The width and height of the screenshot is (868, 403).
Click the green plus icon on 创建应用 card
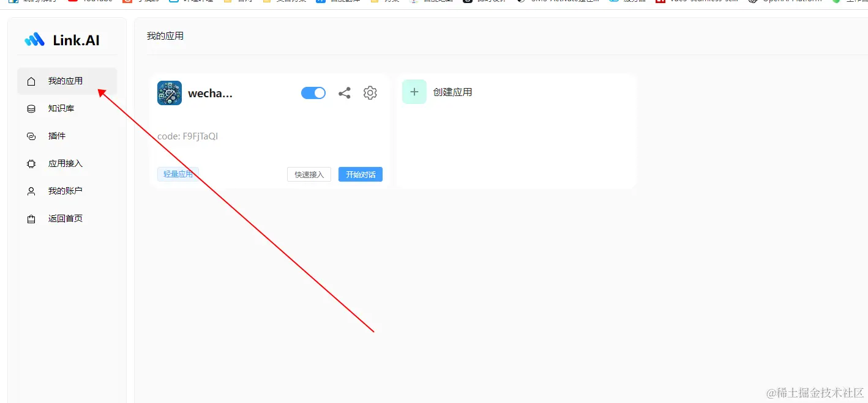coord(414,91)
